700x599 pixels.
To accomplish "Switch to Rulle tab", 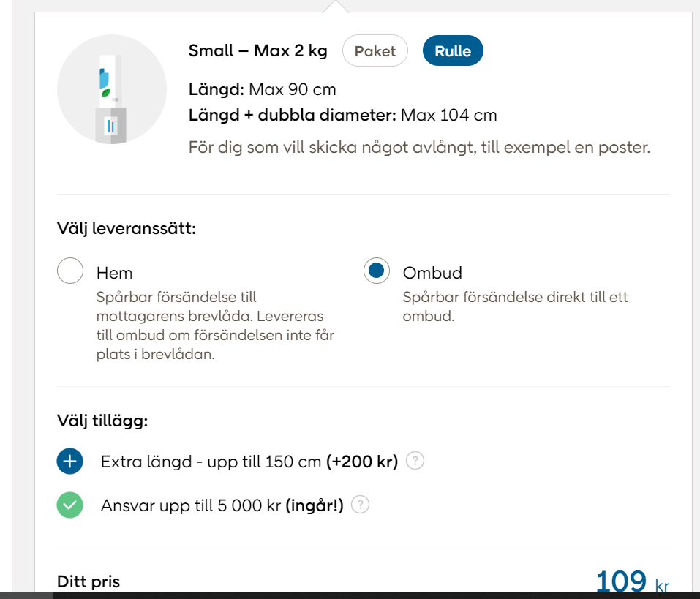I will coord(453,51).
